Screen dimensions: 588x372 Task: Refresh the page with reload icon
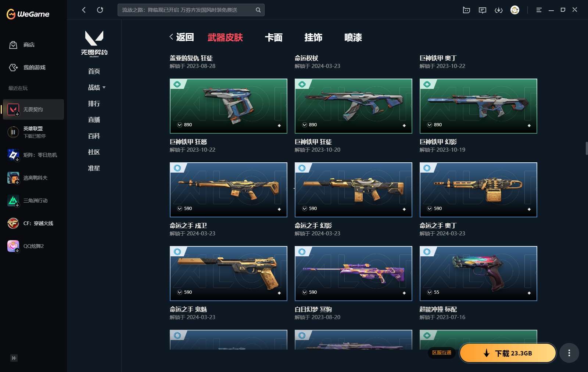point(100,10)
